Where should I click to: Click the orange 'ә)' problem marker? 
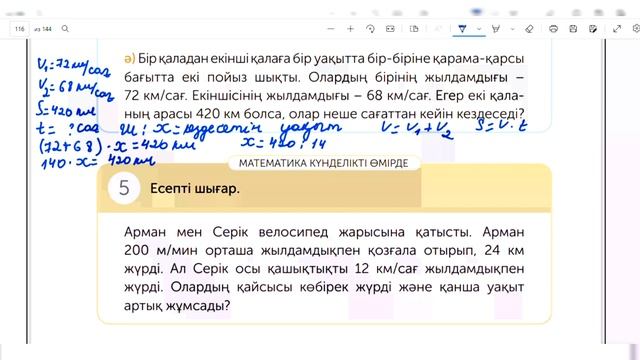129,59
